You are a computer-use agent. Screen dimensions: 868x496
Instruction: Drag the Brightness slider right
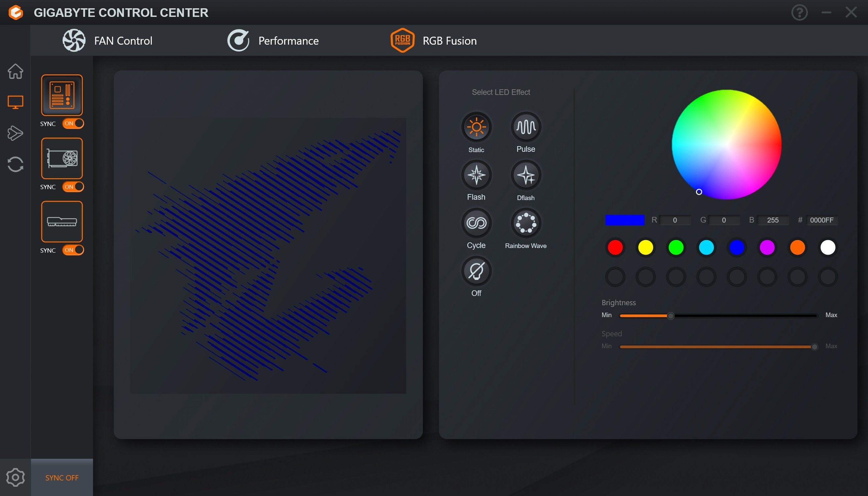pyautogui.click(x=671, y=315)
